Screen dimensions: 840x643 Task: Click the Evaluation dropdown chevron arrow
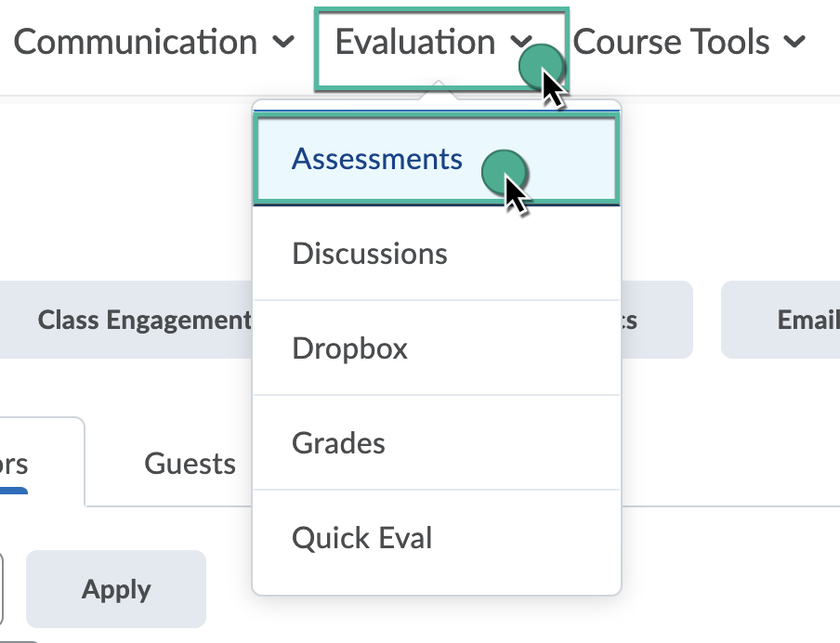tap(522, 43)
